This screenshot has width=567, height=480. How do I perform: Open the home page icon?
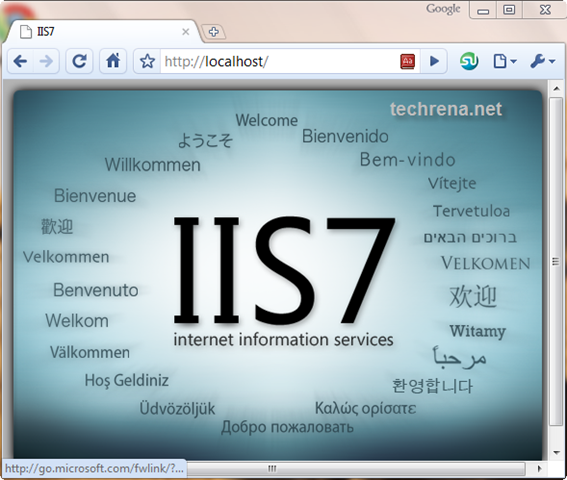click(x=113, y=61)
